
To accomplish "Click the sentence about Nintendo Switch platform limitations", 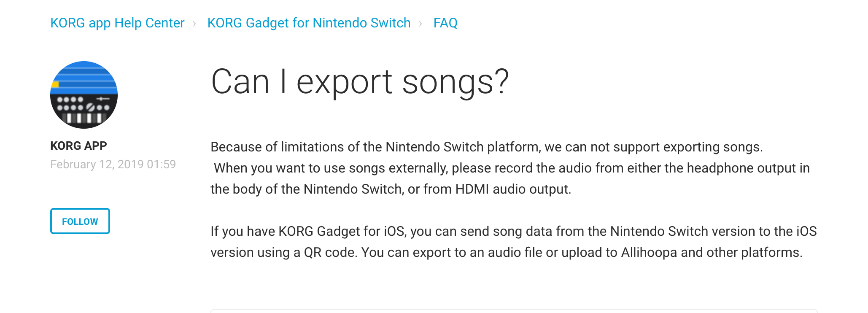I will coord(487,147).
